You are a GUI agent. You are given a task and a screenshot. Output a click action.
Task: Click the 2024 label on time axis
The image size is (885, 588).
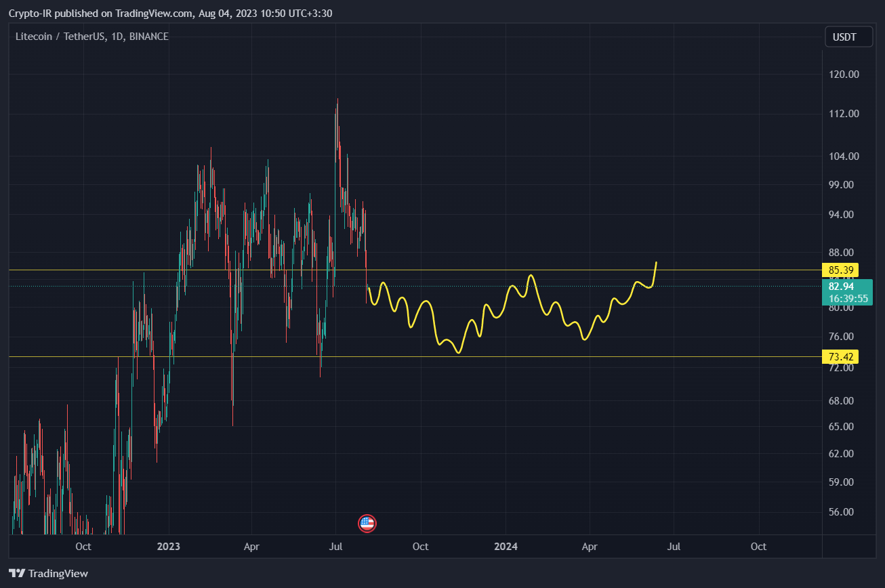[506, 547]
